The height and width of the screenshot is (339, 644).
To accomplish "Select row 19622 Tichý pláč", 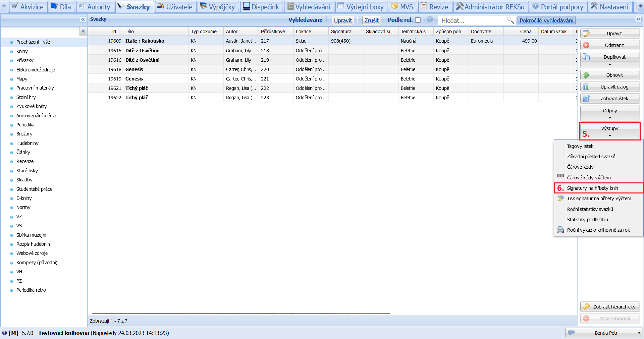I will pos(332,98).
